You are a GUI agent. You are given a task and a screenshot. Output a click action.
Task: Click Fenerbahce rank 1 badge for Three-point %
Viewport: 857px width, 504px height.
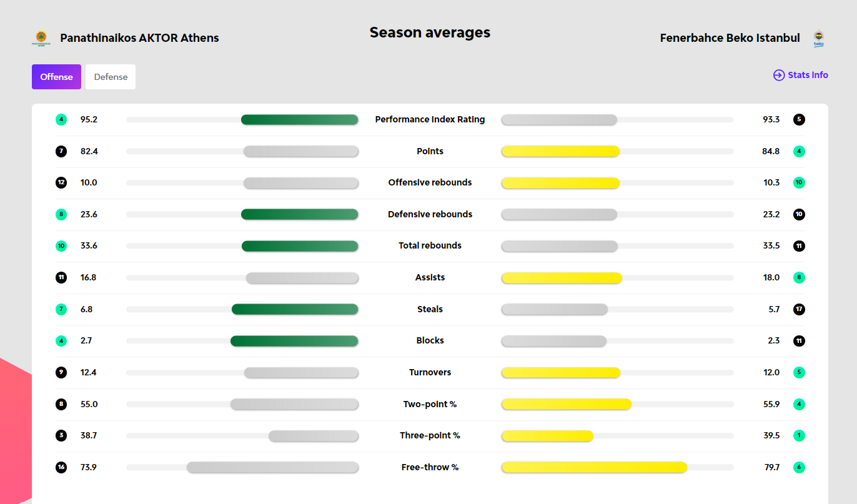click(799, 435)
